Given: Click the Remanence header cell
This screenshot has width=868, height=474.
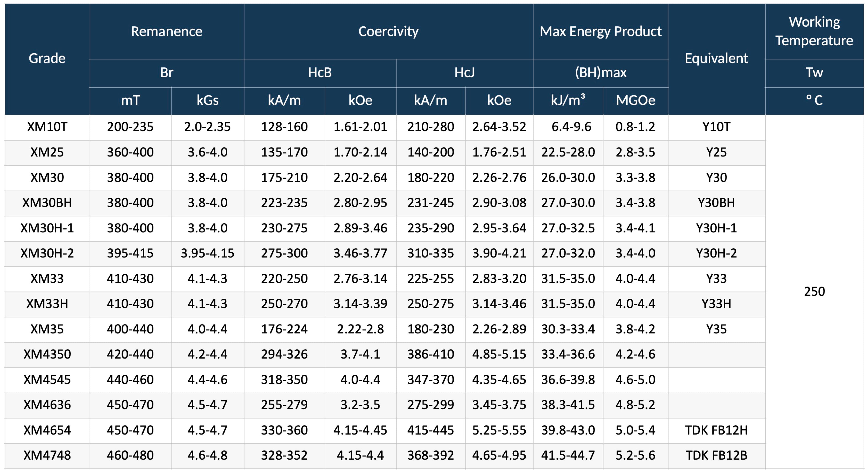Looking at the screenshot, I should point(166,31).
